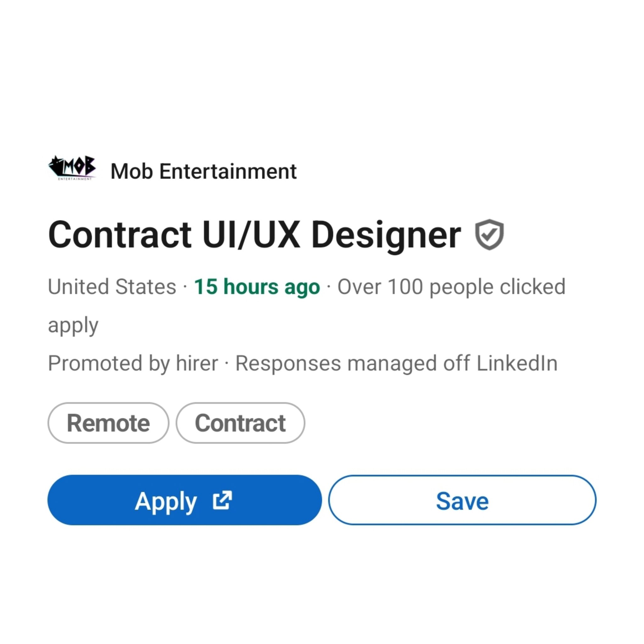
Task: Click the United States location text
Action: click(x=112, y=287)
